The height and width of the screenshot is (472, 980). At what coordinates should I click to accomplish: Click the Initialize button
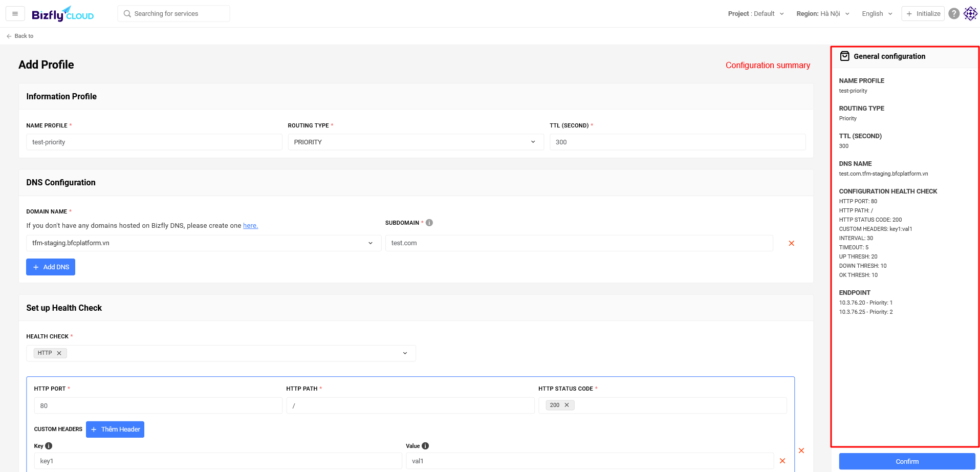[x=923, y=14]
